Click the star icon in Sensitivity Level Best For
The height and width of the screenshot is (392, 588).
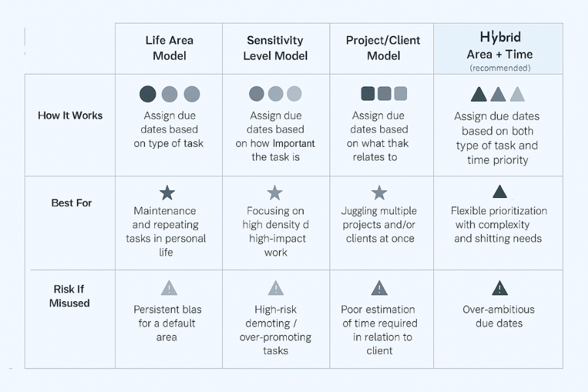(275, 193)
